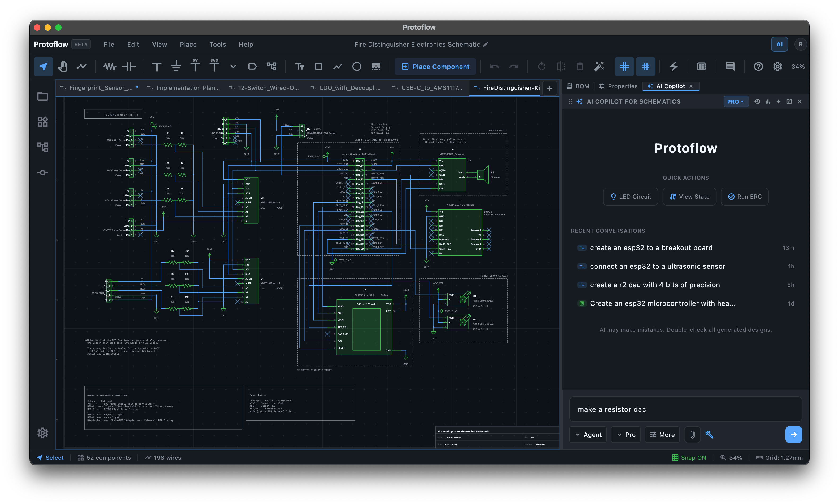The width and height of the screenshot is (839, 504).
Task: Expand the power symbols dropdown chevron
Action: pos(233,67)
